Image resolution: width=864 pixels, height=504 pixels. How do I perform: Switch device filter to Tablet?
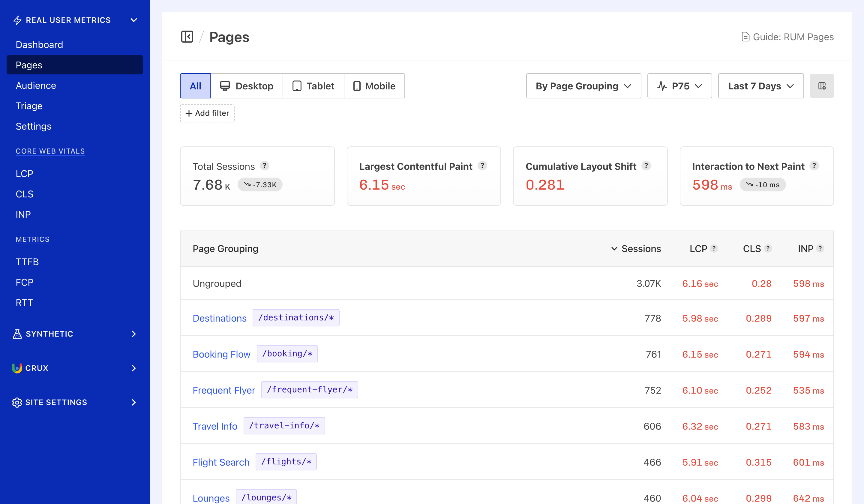coord(313,86)
